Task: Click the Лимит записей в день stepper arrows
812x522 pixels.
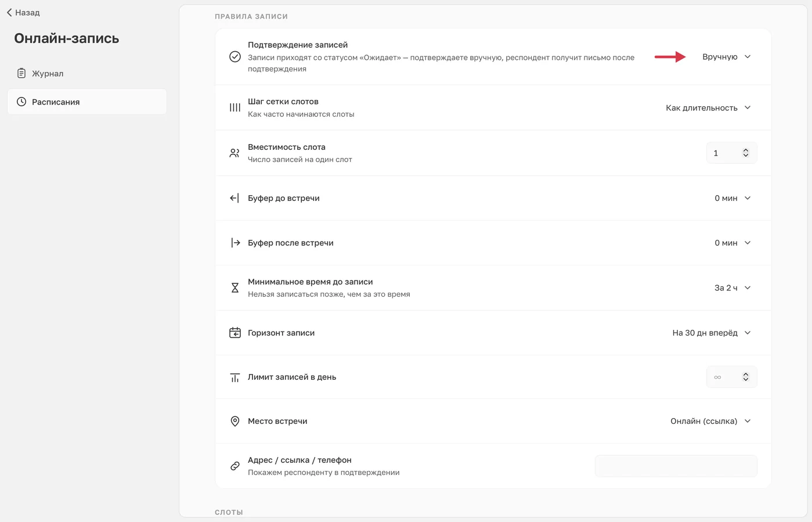Action: point(746,377)
